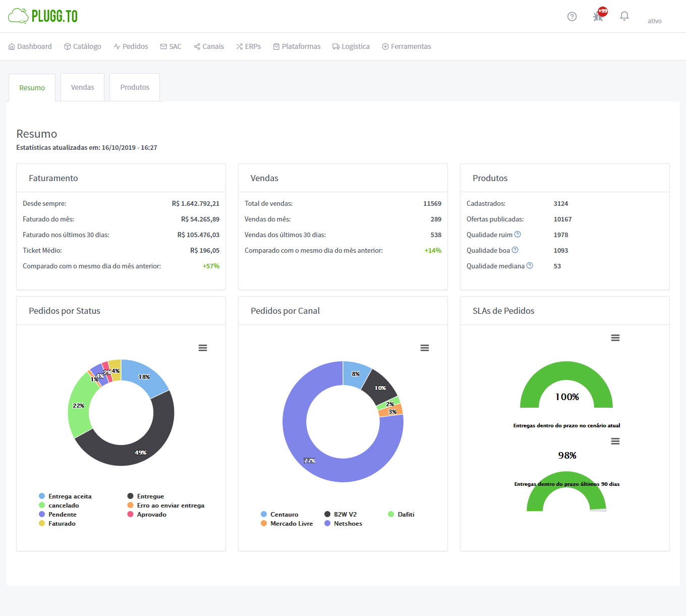Toggle Dafiti channel legend item
686x616 pixels.
(x=401, y=515)
